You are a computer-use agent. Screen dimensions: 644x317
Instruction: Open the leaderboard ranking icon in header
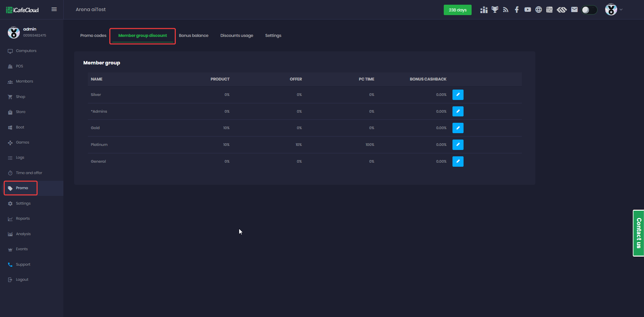coord(484,10)
